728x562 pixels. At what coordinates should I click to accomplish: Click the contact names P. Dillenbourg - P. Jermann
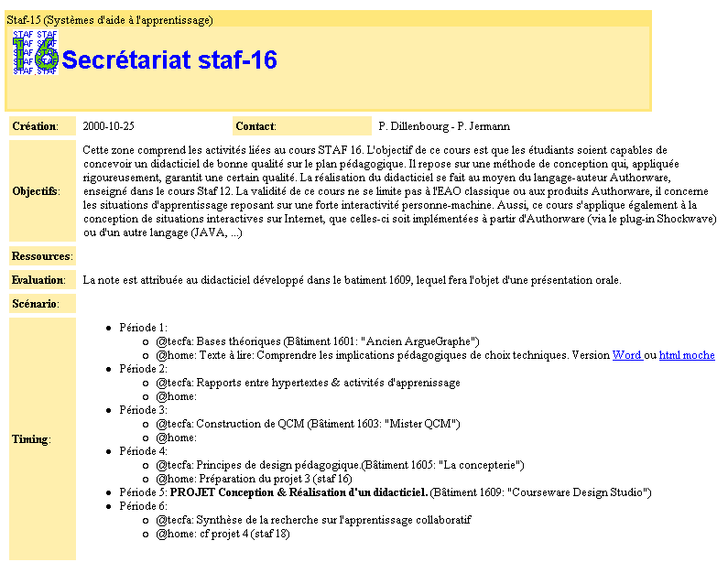[x=444, y=126]
